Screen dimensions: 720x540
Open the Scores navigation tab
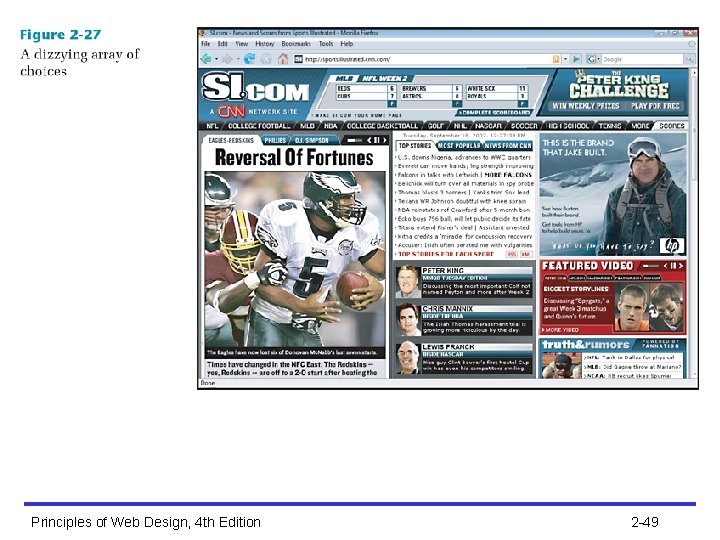click(x=672, y=126)
